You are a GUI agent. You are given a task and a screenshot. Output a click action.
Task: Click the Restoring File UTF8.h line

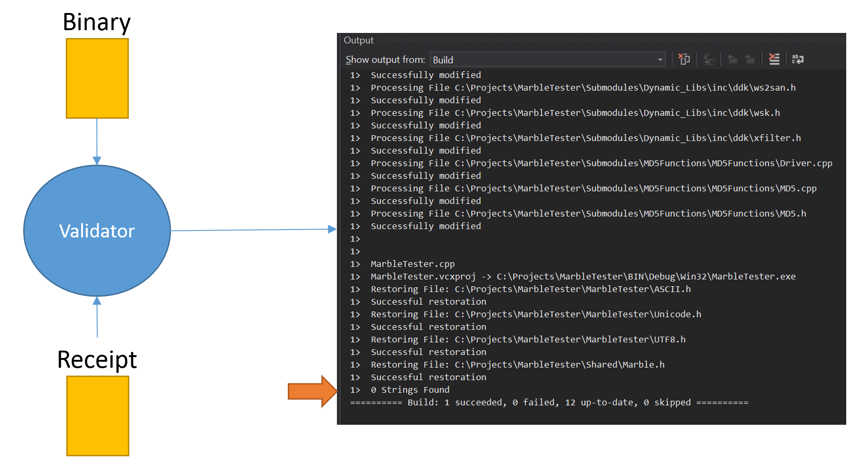(528, 339)
